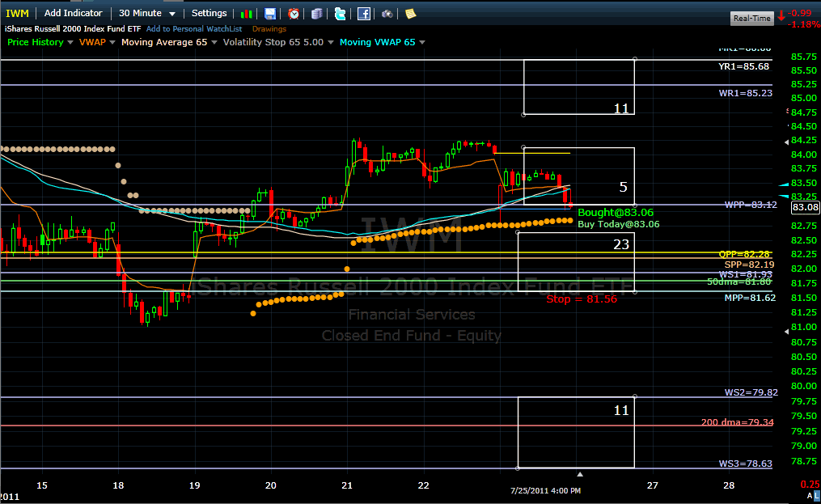The image size is (821, 504).
Task: Click the YR1=85.68 level label
Action: point(743,66)
